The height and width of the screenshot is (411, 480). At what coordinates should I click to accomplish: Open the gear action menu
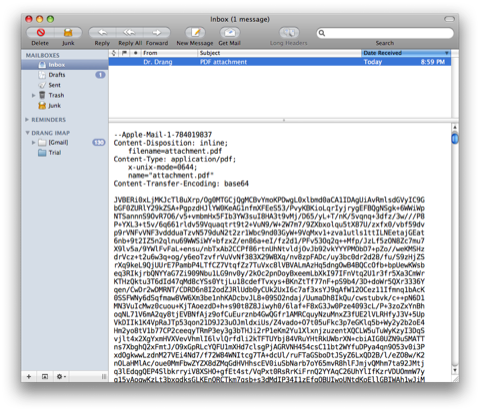(x=61, y=376)
